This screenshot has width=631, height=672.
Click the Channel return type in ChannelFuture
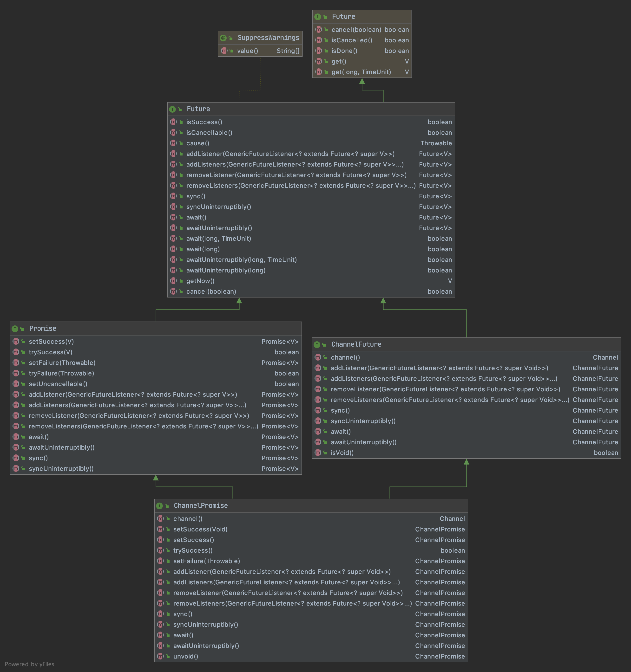coord(605,357)
